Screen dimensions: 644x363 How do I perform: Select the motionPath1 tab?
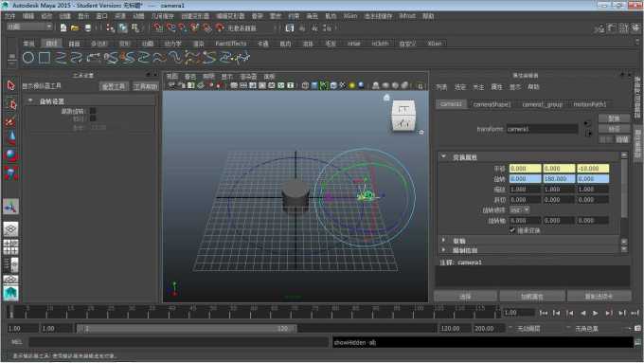point(590,104)
